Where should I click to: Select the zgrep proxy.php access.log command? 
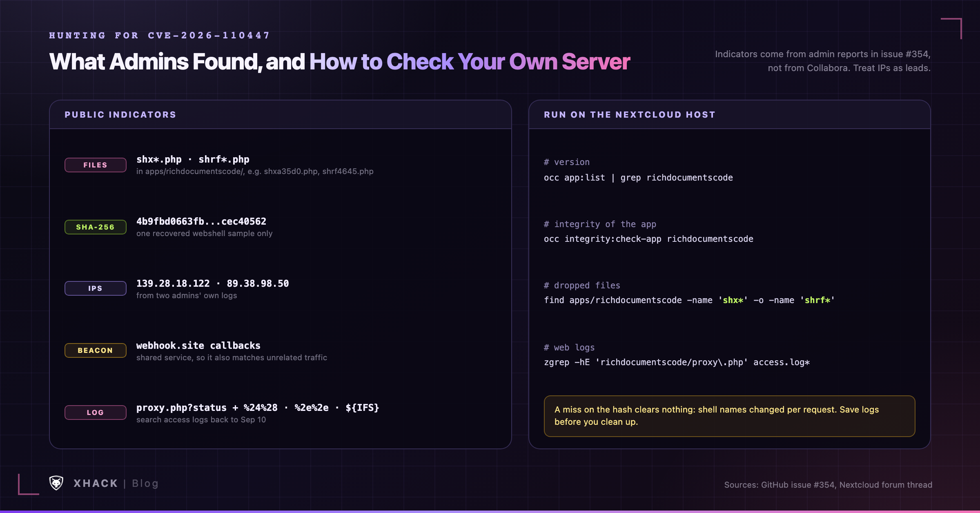677,362
